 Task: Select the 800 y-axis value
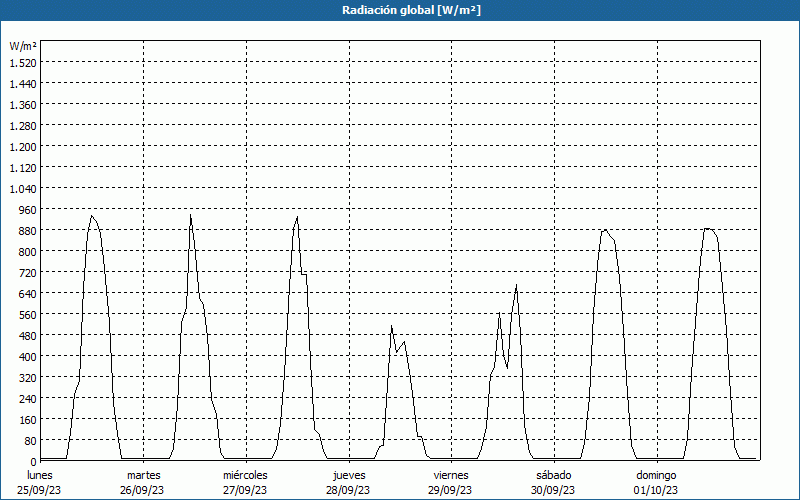(x=28, y=252)
